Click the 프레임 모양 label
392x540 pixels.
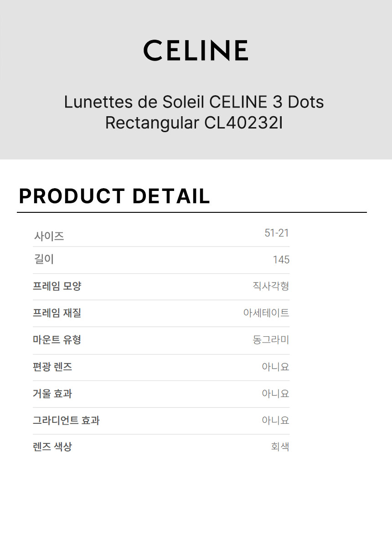pyautogui.click(x=57, y=286)
